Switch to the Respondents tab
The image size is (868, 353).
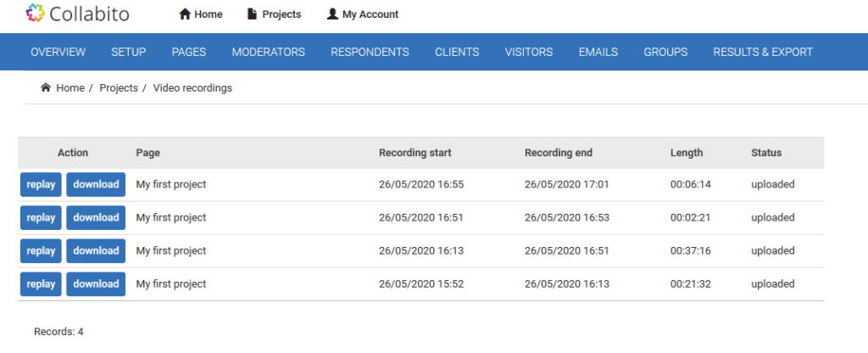(370, 52)
